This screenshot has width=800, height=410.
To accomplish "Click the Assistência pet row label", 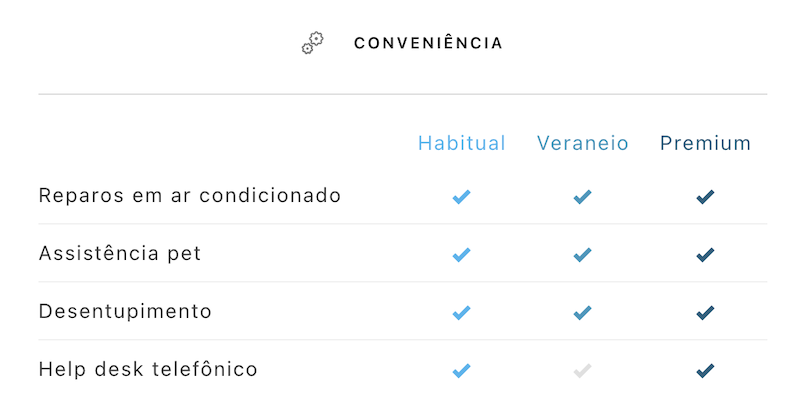I will coord(120,253).
